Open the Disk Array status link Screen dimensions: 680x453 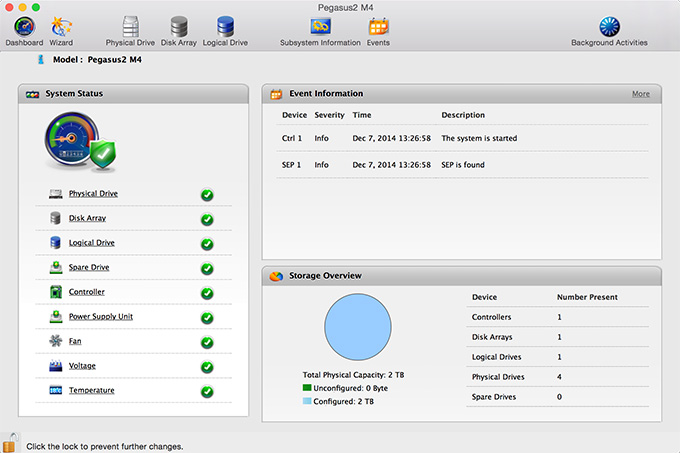tap(87, 218)
